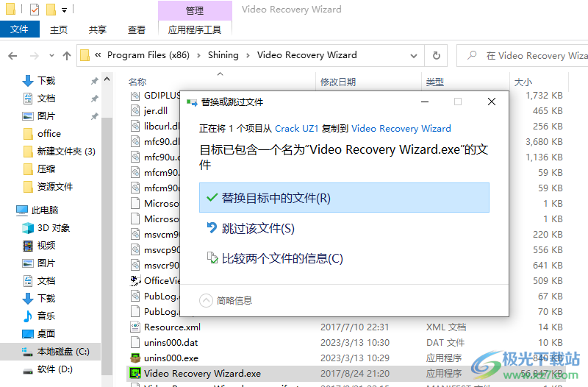
Task: Open the recent locations dropdown
Action: pyautogui.click(x=51, y=56)
